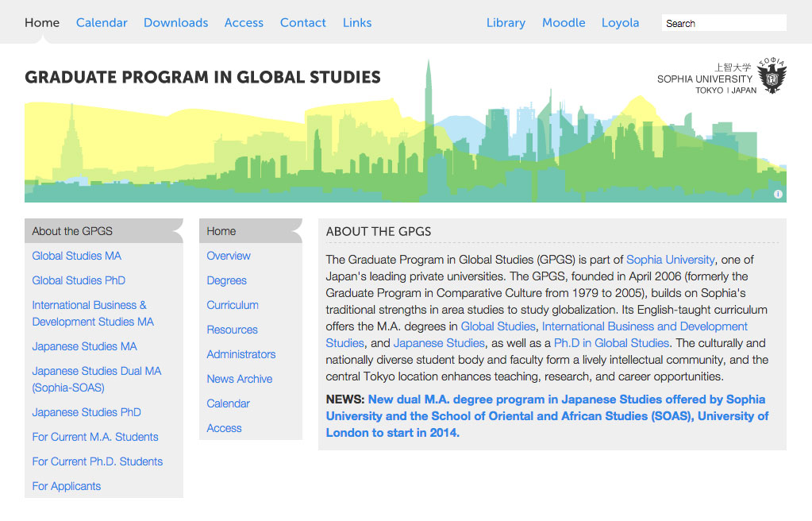This screenshot has height=521, width=812.
Task: Open For Current Ph.D. Students link
Action: pyautogui.click(x=98, y=461)
